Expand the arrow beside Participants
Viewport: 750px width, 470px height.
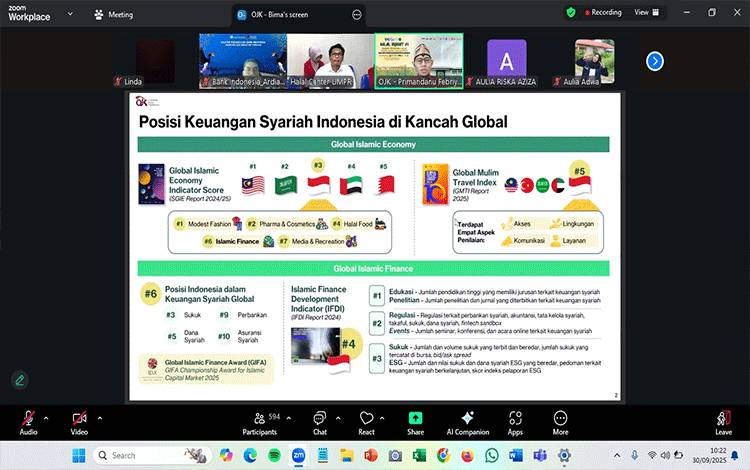point(289,418)
